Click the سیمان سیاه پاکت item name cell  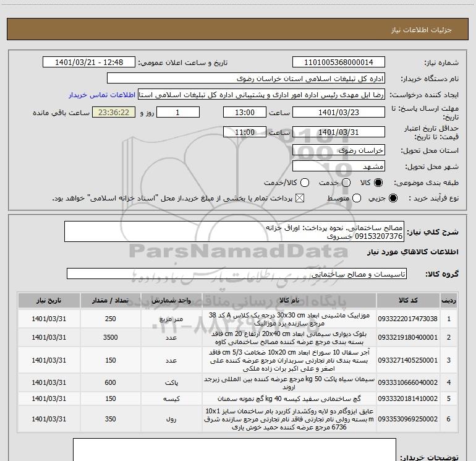[x=289, y=382]
